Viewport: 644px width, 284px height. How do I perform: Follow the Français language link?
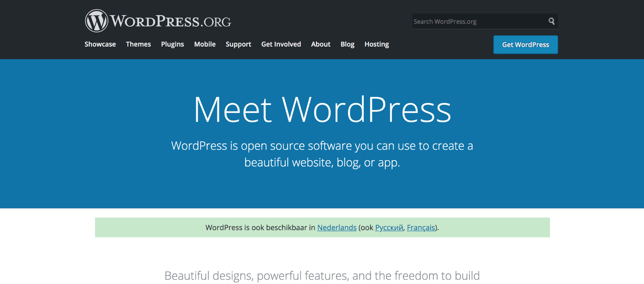click(421, 228)
